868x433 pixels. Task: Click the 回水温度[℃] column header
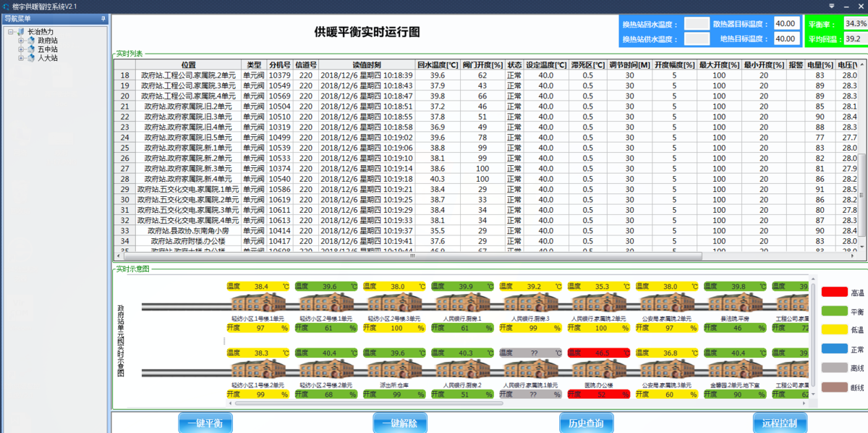(x=438, y=64)
